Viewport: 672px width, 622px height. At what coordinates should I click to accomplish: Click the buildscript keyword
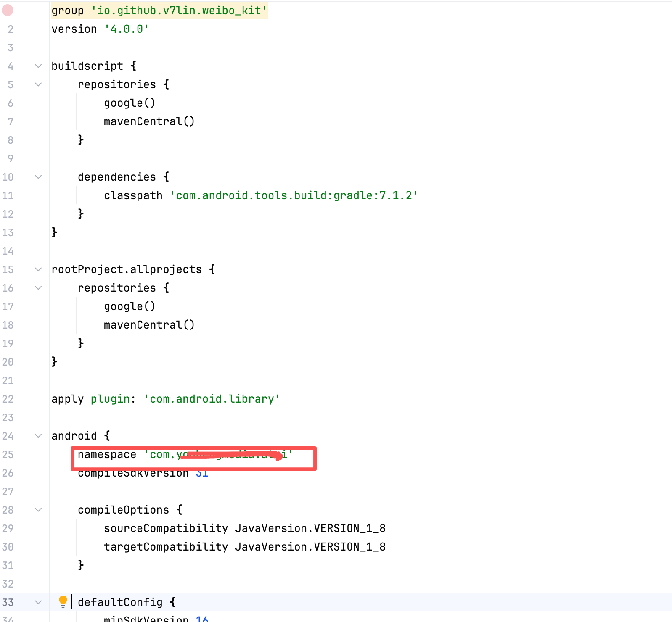87,66
